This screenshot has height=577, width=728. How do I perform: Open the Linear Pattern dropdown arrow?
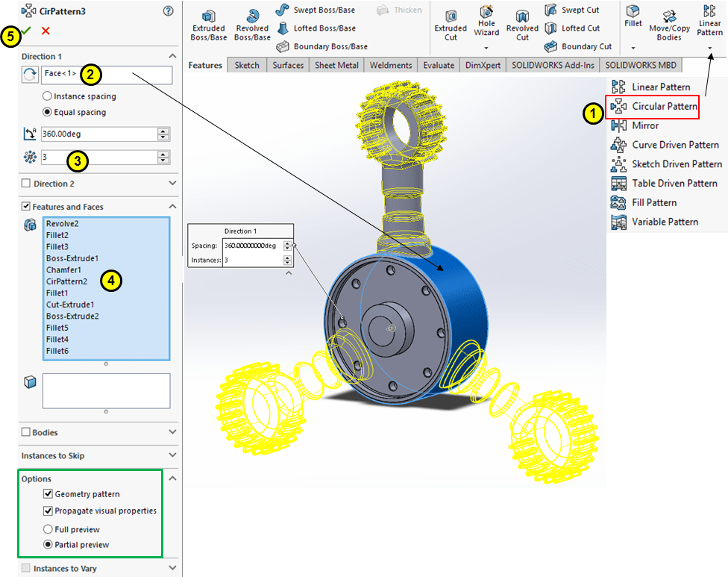click(709, 48)
